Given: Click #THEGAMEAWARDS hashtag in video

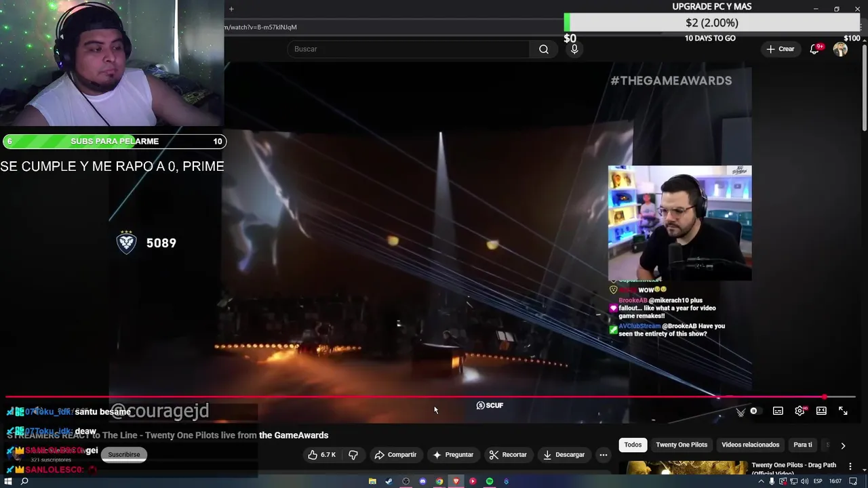Looking at the screenshot, I should coord(671,81).
